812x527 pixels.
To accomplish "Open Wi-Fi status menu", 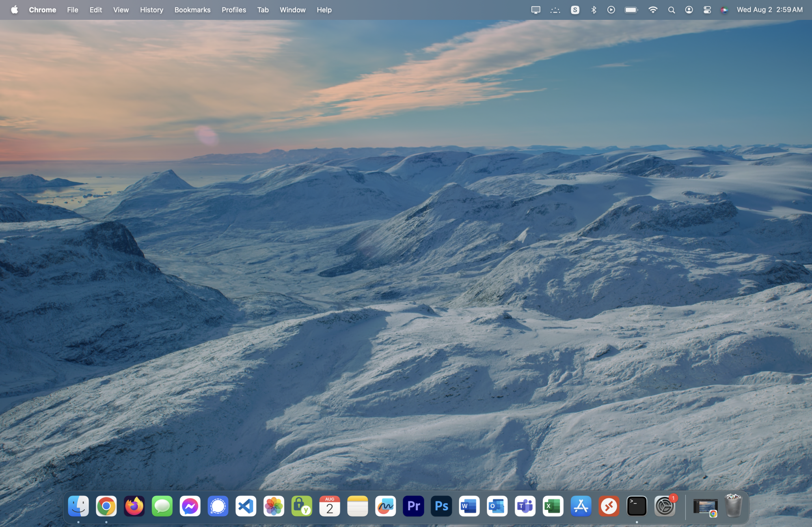I will click(653, 10).
